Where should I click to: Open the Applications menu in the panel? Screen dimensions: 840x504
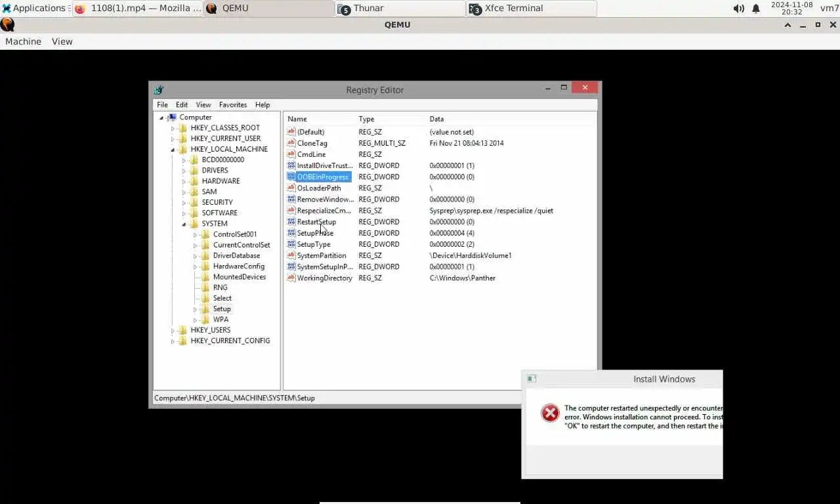pyautogui.click(x=34, y=9)
